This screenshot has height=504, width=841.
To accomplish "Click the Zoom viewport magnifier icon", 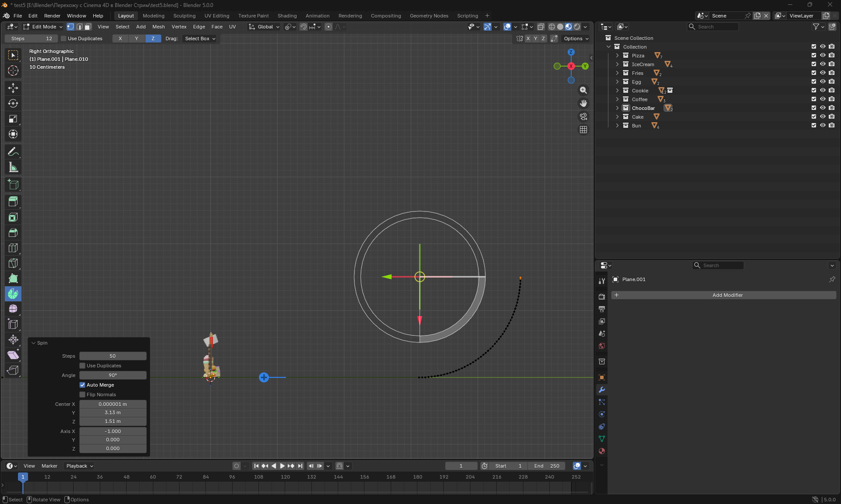I will (x=583, y=90).
